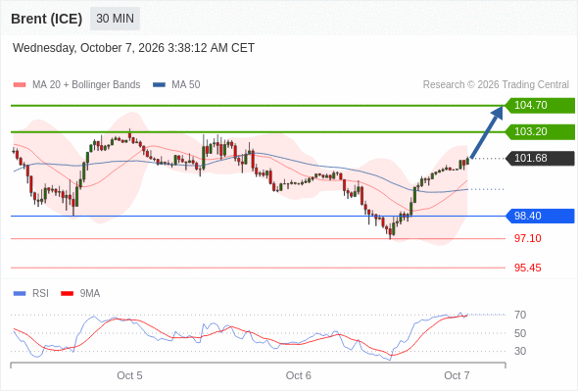Click the 97.10 red support value
Viewport: 578px width, 392px height.
pos(528,238)
